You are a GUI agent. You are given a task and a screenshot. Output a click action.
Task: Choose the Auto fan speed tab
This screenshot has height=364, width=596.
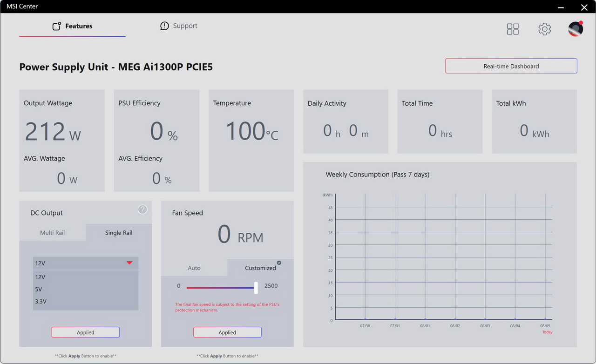click(194, 268)
